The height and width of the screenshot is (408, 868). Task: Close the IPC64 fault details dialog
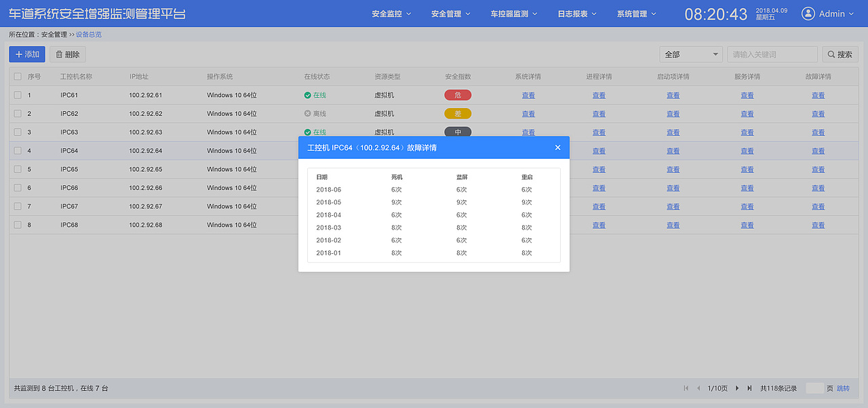click(557, 147)
